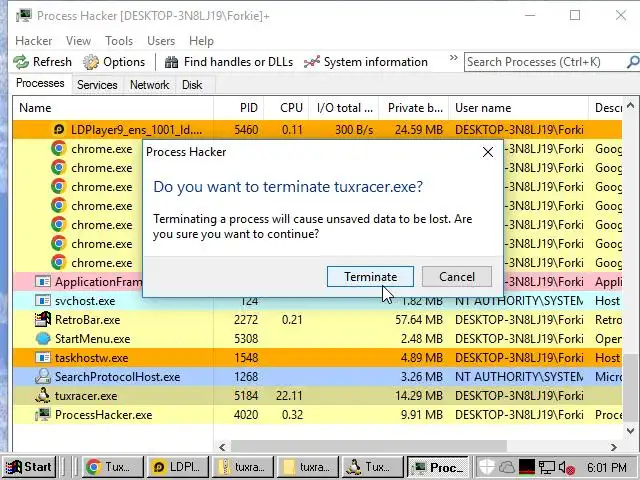Click the black square tray icon

[x=527, y=467]
